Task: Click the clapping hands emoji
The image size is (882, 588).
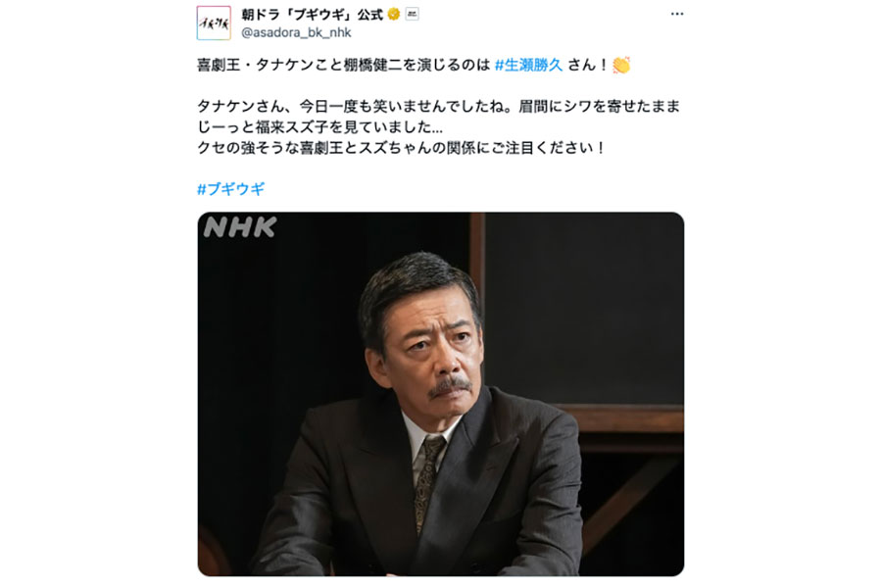Action: point(621,66)
